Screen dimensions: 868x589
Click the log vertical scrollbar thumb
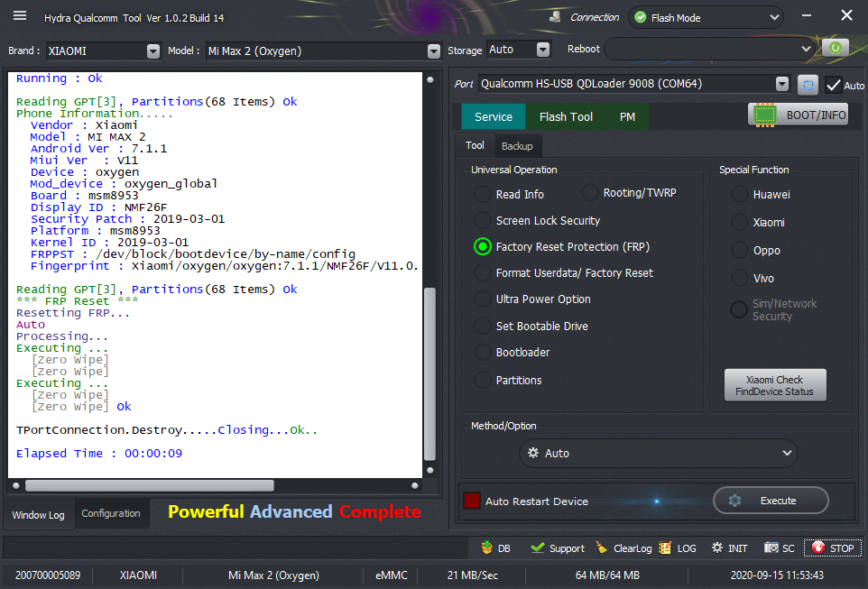(429, 373)
